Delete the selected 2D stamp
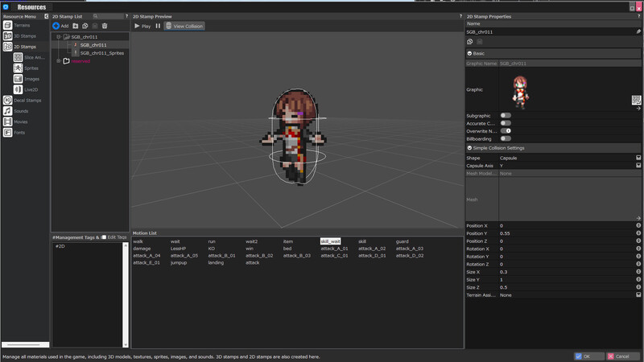644x362 pixels. [x=105, y=26]
